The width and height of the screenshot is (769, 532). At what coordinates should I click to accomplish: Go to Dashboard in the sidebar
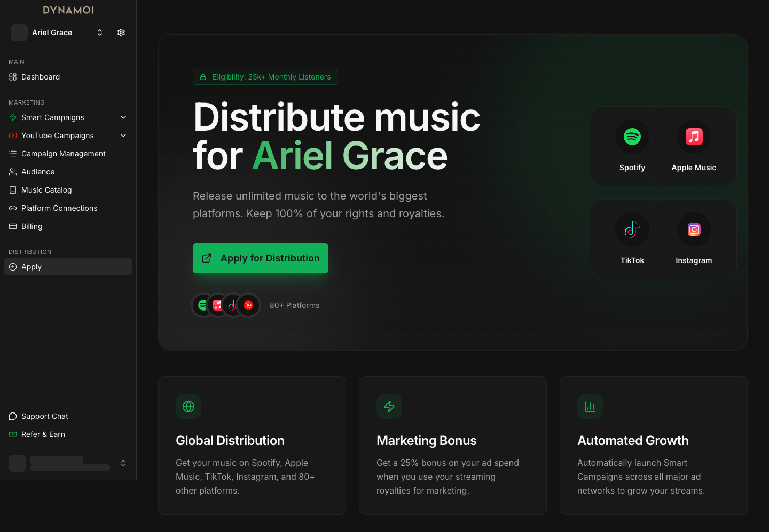click(x=41, y=77)
